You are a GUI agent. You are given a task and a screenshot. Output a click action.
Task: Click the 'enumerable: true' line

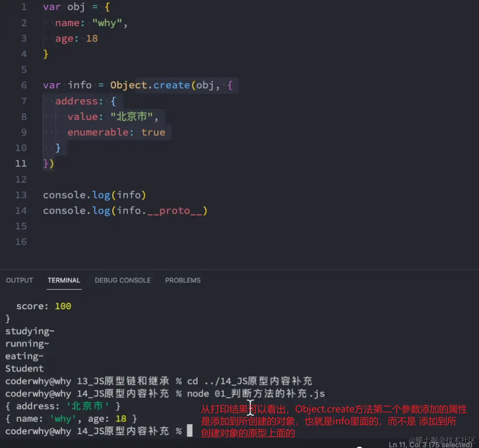[x=116, y=132]
